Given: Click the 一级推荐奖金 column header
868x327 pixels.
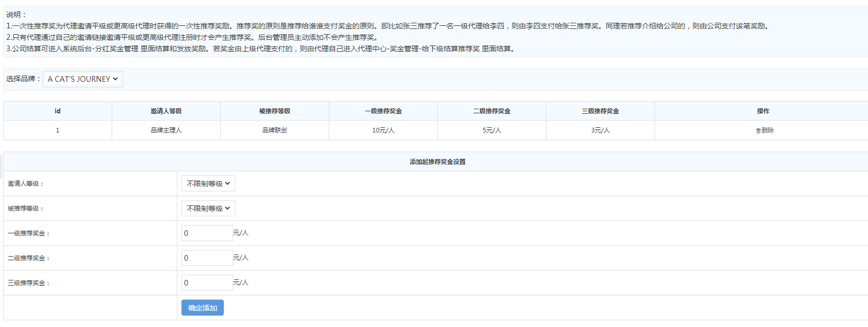Looking at the screenshot, I should (x=383, y=111).
